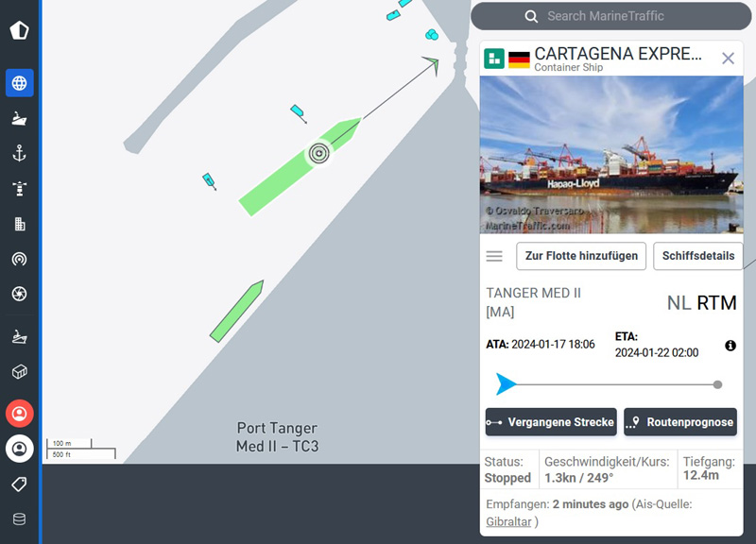This screenshot has width=756, height=544.
Task: Follow the Gibraltar AIS source link
Action: [x=508, y=522]
